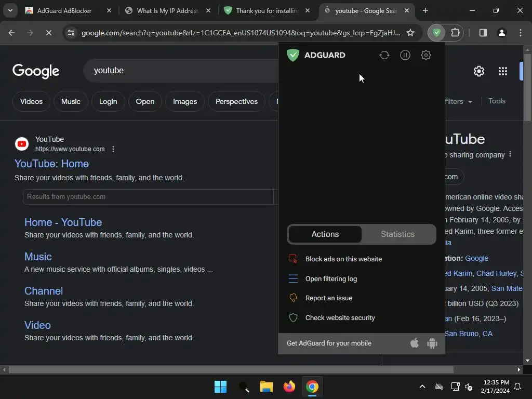Open the Channel sitelink
The width and height of the screenshot is (532, 399).
(44, 291)
